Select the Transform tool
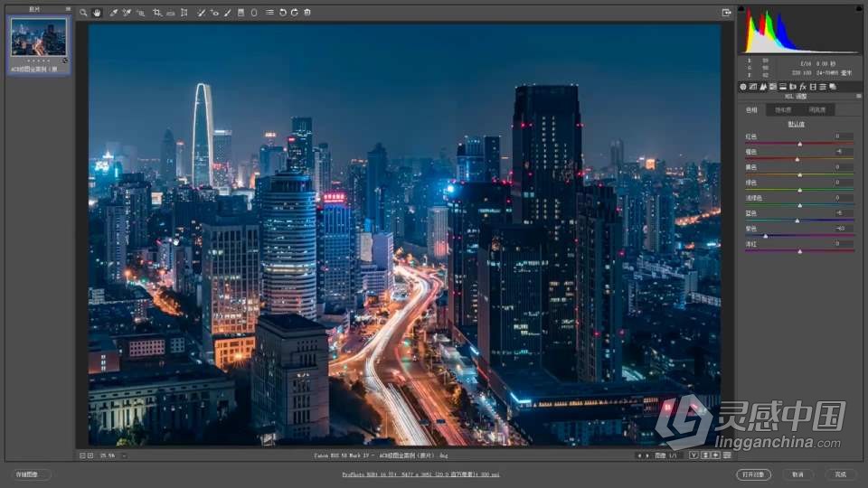868x488 pixels. point(184,12)
